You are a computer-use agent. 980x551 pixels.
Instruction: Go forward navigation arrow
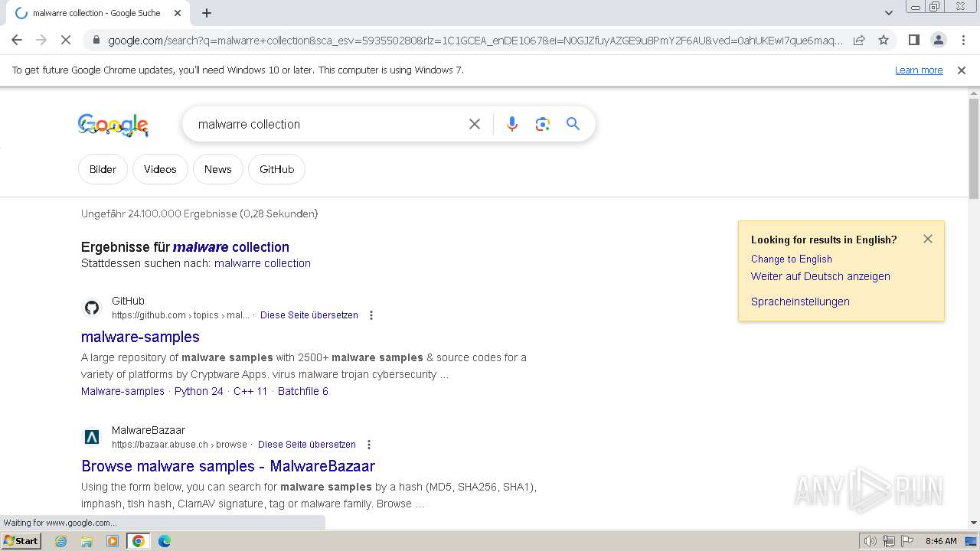pos(41,40)
